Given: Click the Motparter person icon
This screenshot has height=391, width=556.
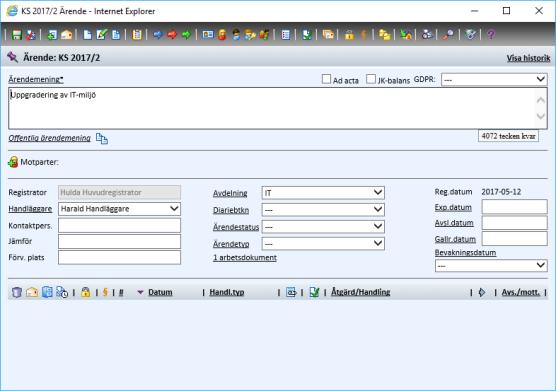Looking at the screenshot, I should (13, 162).
